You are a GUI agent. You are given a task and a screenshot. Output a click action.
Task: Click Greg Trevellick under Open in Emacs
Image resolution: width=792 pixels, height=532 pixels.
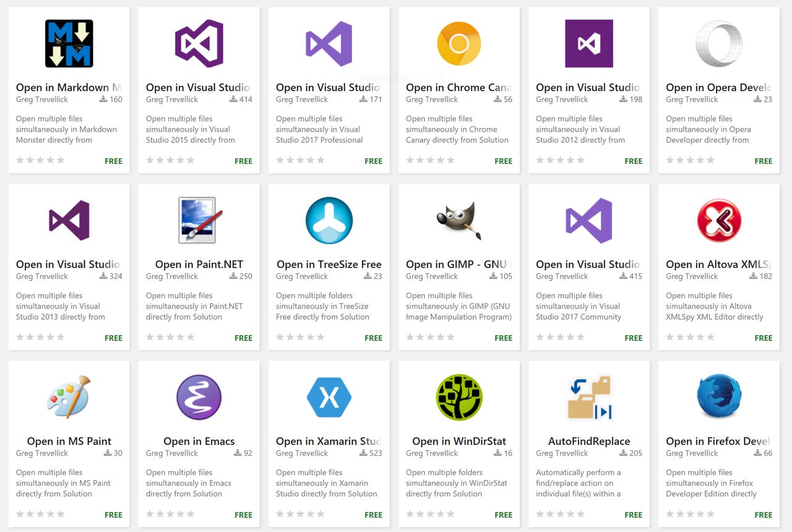click(171, 453)
